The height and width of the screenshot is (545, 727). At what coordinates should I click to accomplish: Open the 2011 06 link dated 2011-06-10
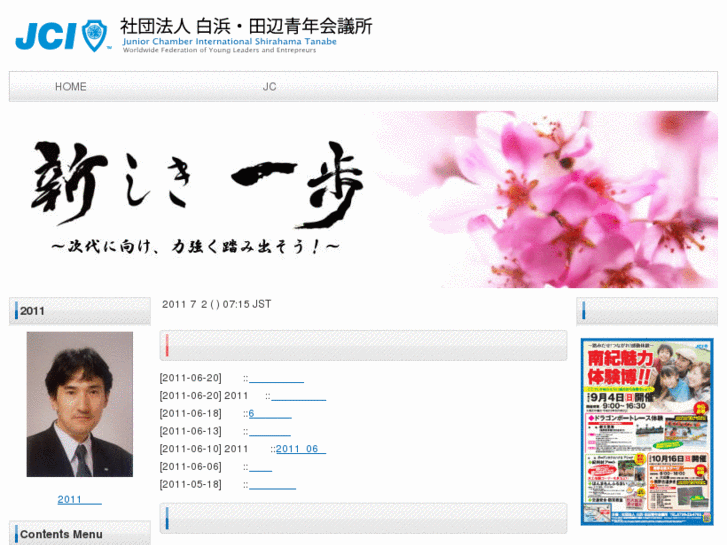pyautogui.click(x=301, y=449)
